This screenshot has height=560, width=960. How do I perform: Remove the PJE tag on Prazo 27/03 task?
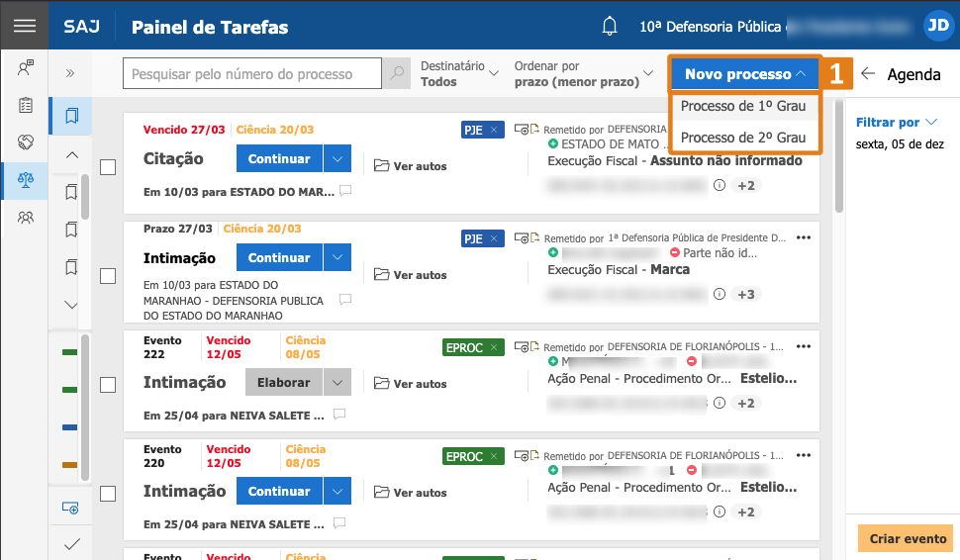pyautogui.click(x=494, y=238)
